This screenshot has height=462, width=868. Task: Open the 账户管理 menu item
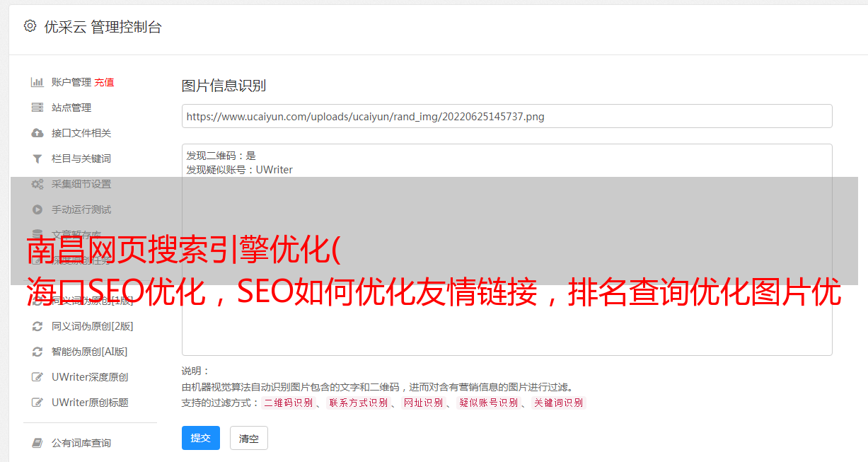[71, 82]
